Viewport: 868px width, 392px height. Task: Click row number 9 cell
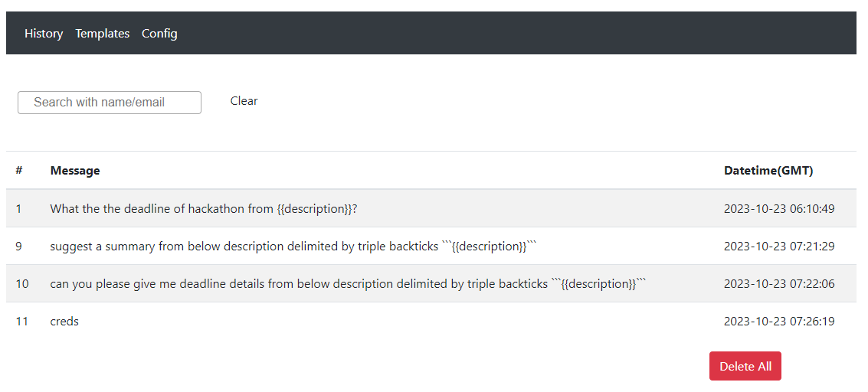(x=19, y=247)
